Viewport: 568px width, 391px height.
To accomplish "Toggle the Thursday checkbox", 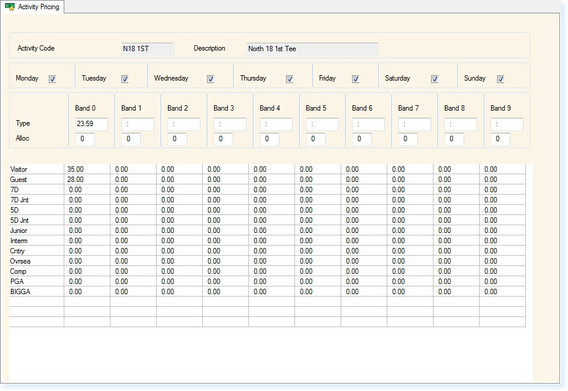I will coord(289,79).
